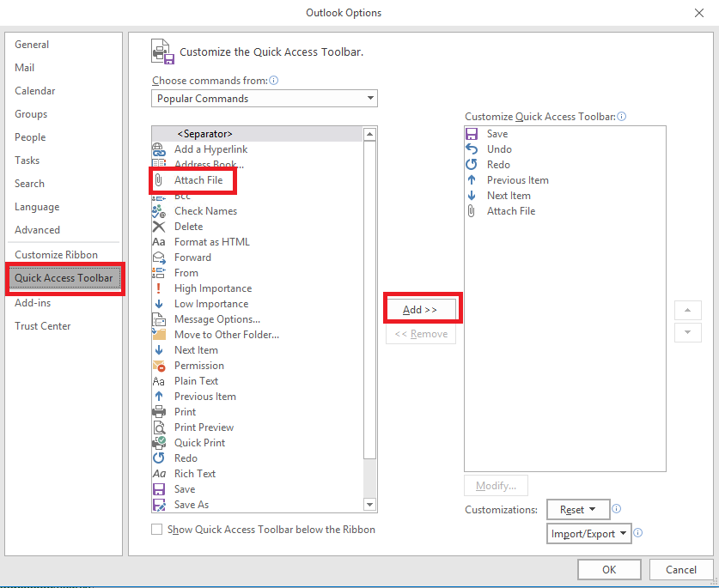Open the Popular Commands dropdown
719x588 pixels.
(x=265, y=99)
